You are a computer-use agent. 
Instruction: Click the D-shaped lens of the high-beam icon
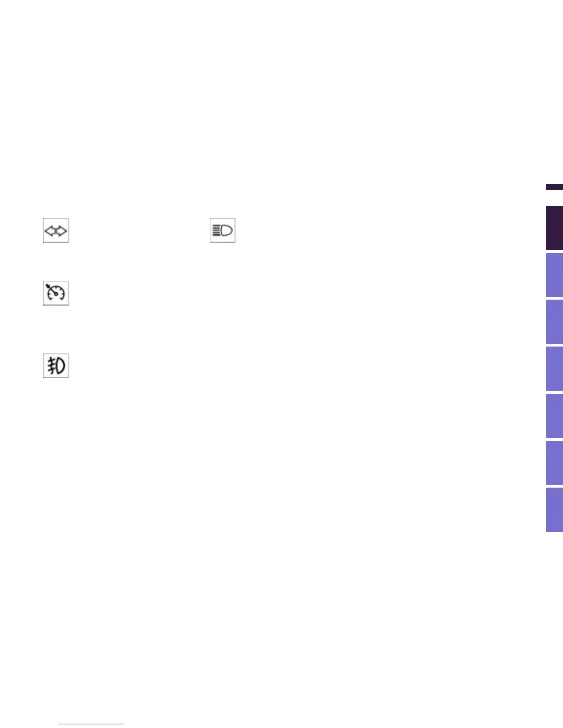227,230
